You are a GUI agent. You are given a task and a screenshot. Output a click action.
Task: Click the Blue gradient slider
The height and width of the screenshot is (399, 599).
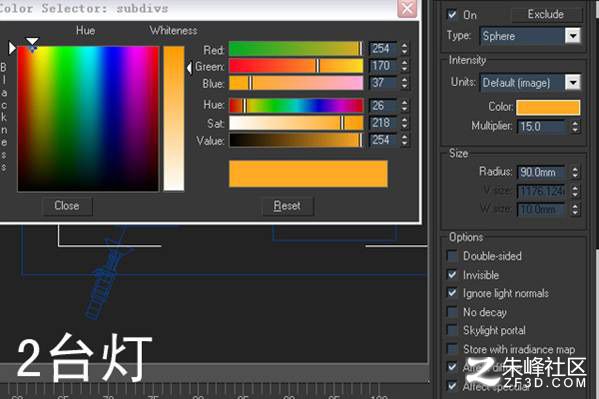pos(296,83)
